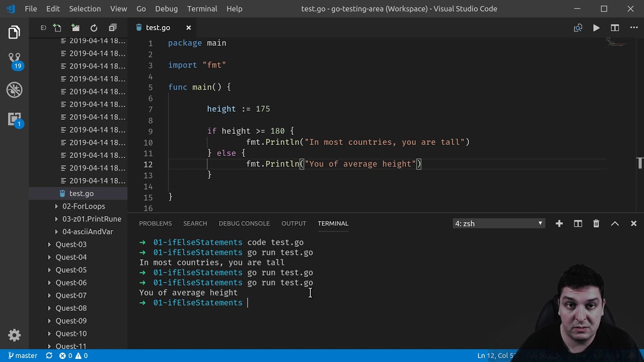
Task: Open the Debug view in activity bar
Action: tap(14, 90)
